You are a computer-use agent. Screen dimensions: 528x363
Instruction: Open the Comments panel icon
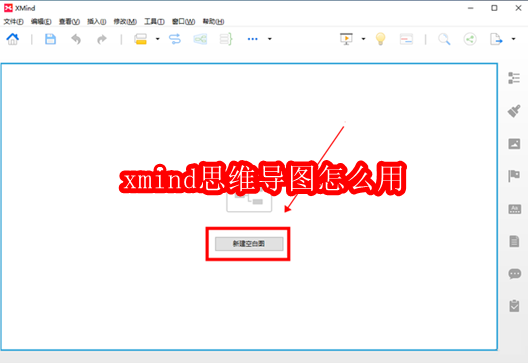click(x=514, y=274)
